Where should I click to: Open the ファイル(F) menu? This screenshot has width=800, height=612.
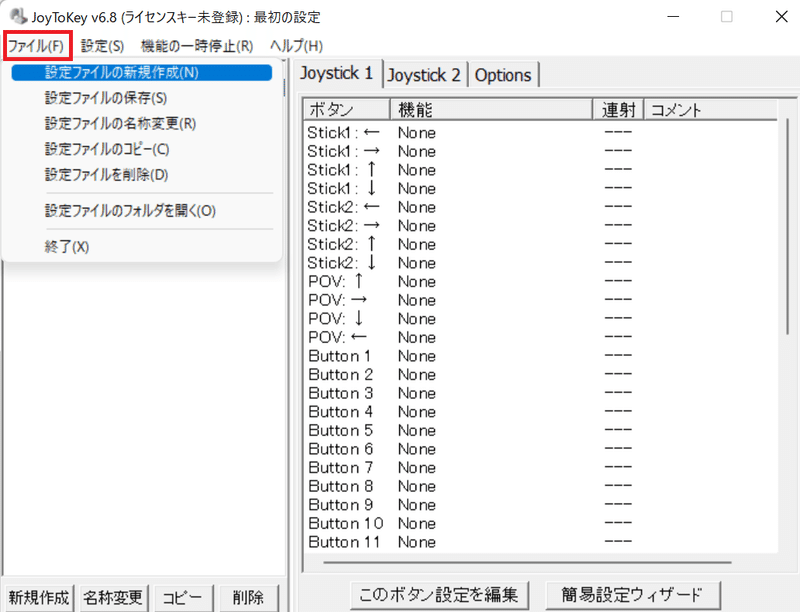pos(36,46)
